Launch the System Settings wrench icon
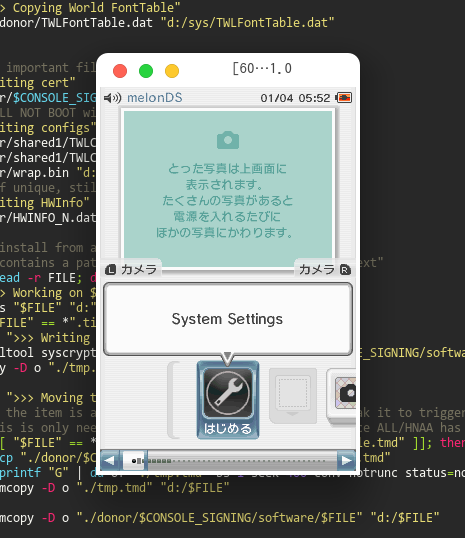465x538 pixels. (x=228, y=393)
